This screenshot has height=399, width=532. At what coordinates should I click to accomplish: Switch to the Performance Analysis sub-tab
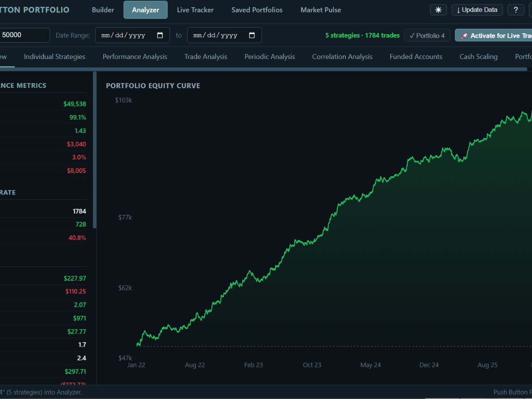(x=135, y=57)
